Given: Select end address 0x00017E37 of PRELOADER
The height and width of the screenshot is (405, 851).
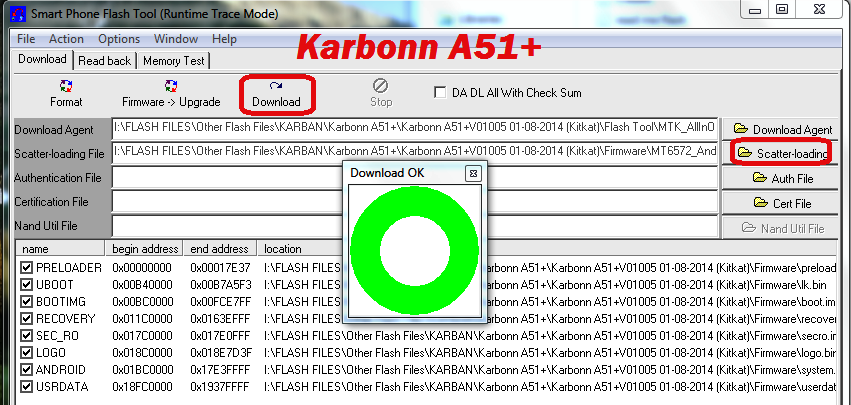Looking at the screenshot, I should point(220,268).
